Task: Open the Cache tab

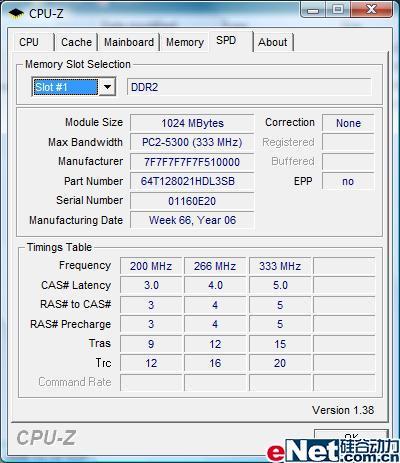Action: pyautogui.click(x=76, y=42)
